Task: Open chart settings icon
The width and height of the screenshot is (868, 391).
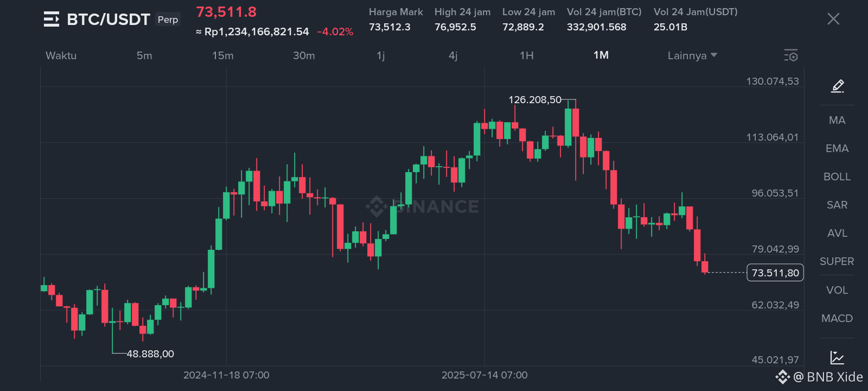Action: pos(790,55)
